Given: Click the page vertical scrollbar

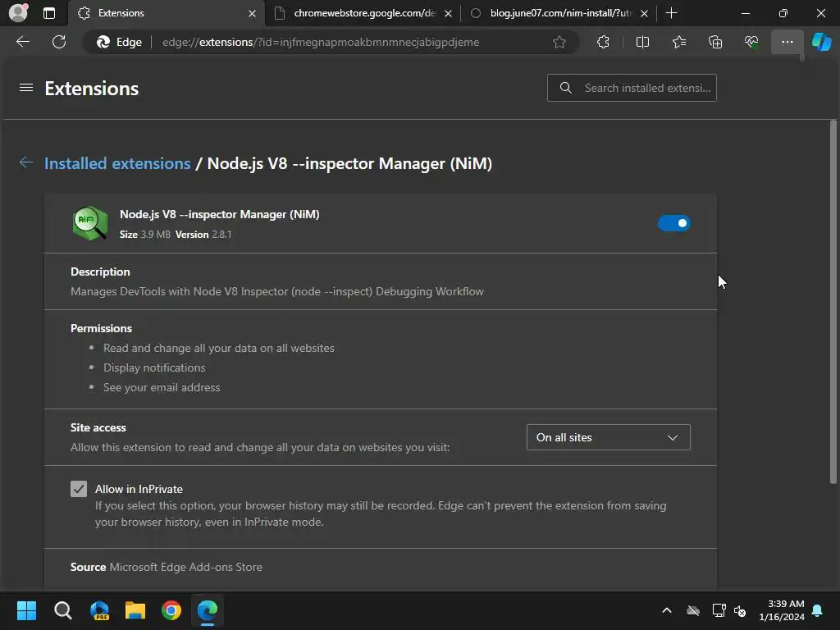Looking at the screenshot, I should point(833,303).
